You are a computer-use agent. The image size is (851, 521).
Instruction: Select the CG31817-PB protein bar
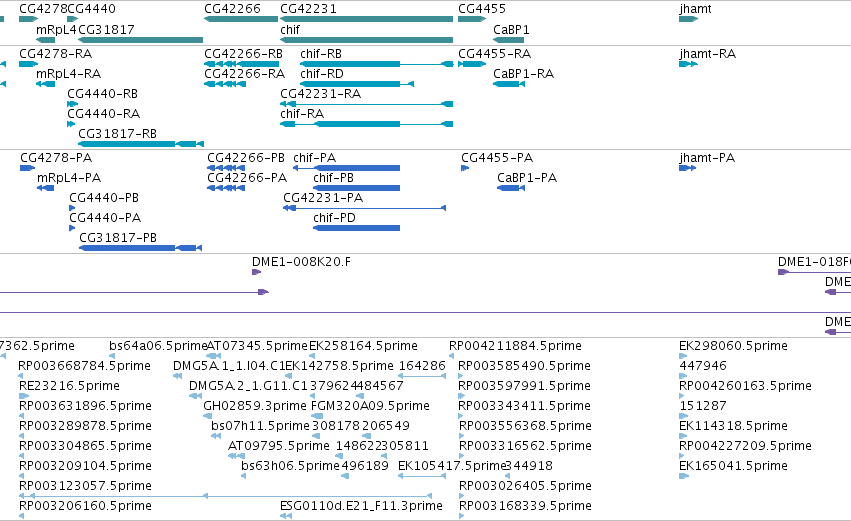141,248
